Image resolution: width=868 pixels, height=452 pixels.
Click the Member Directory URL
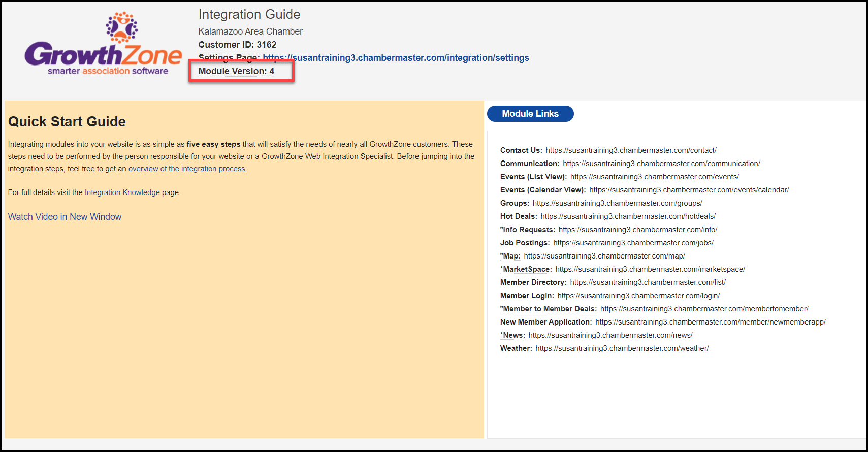pyautogui.click(x=648, y=282)
